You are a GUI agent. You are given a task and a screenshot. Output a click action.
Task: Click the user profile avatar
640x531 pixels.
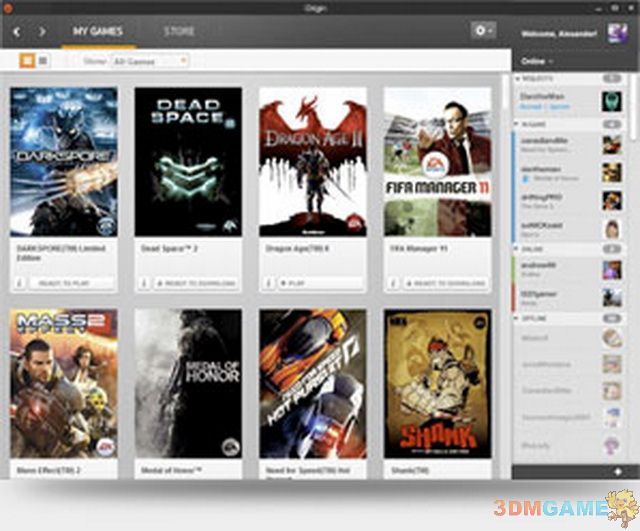click(x=616, y=33)
